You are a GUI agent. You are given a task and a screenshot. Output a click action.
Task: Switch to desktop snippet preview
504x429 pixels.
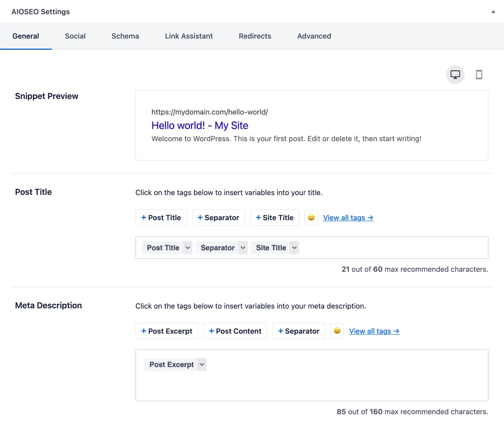click(x=455, y=75)
